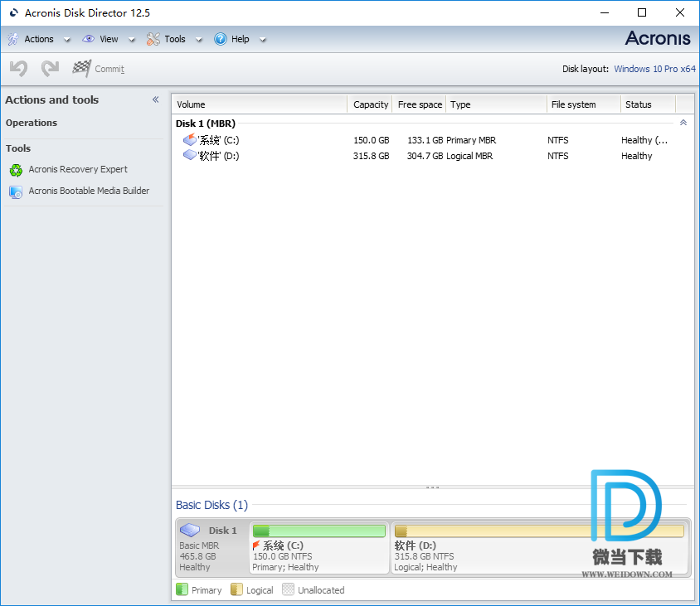Viewport: 700px width, 606px height.
Task: Open the View menu
Action: [x=109, y=39]
